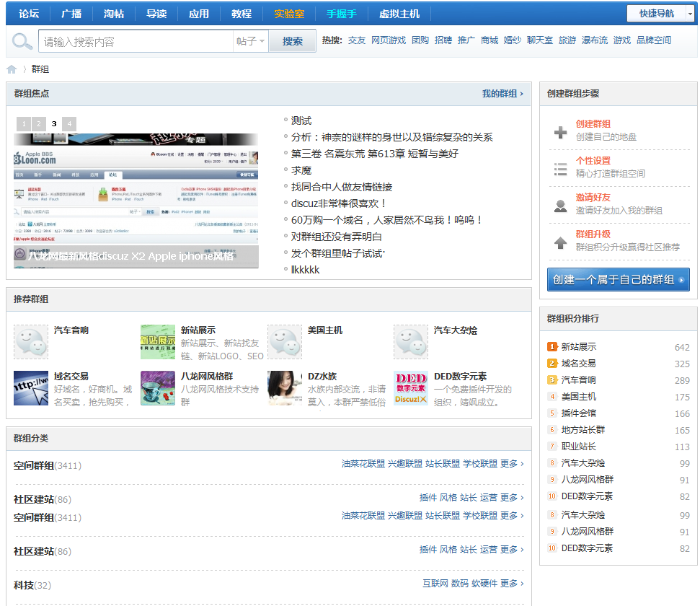
Task: Select slide 4 in the carousel pagination
Action: (68, 123)
